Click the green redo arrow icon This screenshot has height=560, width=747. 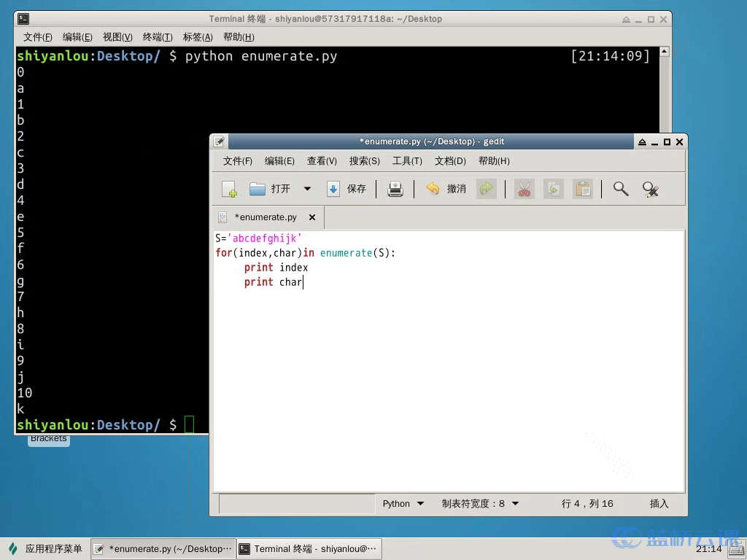point(487,189)
